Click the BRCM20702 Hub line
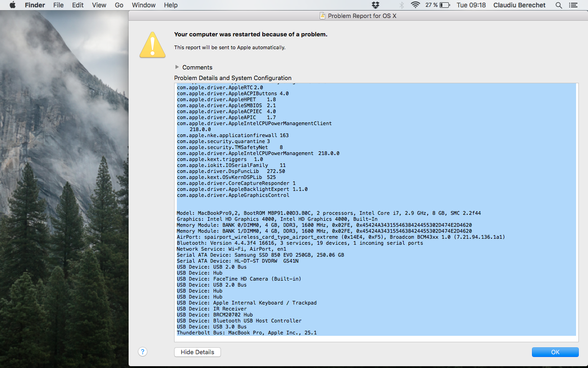The height and width of the screenshot is (368, 588). (215, 315)
